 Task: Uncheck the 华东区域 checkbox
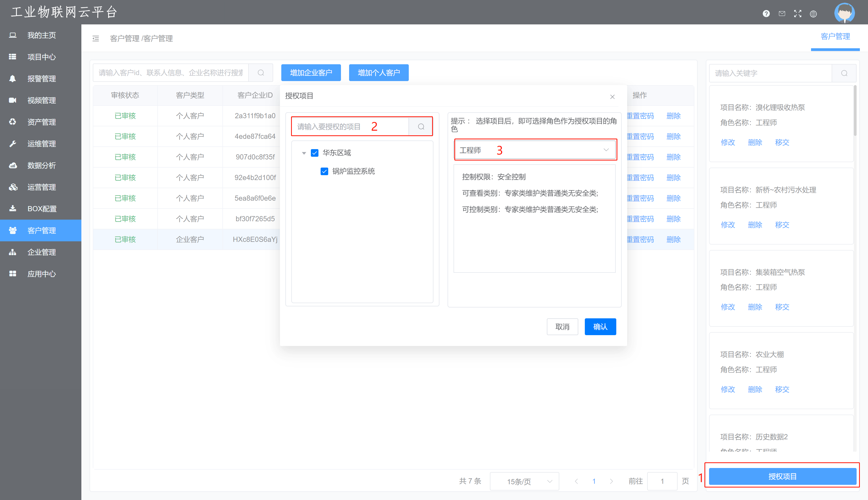coord(314,153)
